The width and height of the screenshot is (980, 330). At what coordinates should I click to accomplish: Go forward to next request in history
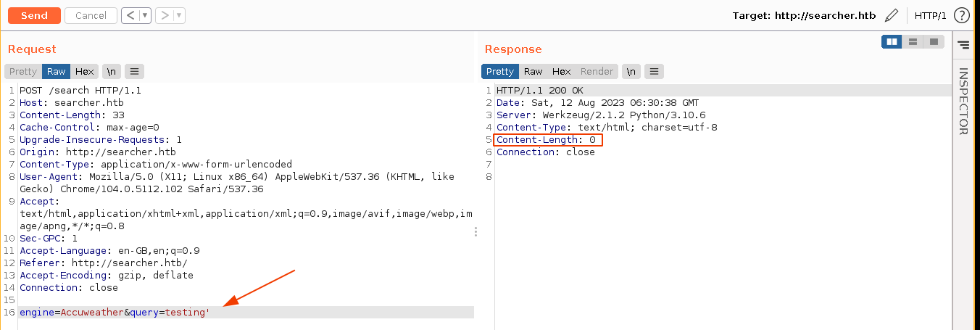164,15
